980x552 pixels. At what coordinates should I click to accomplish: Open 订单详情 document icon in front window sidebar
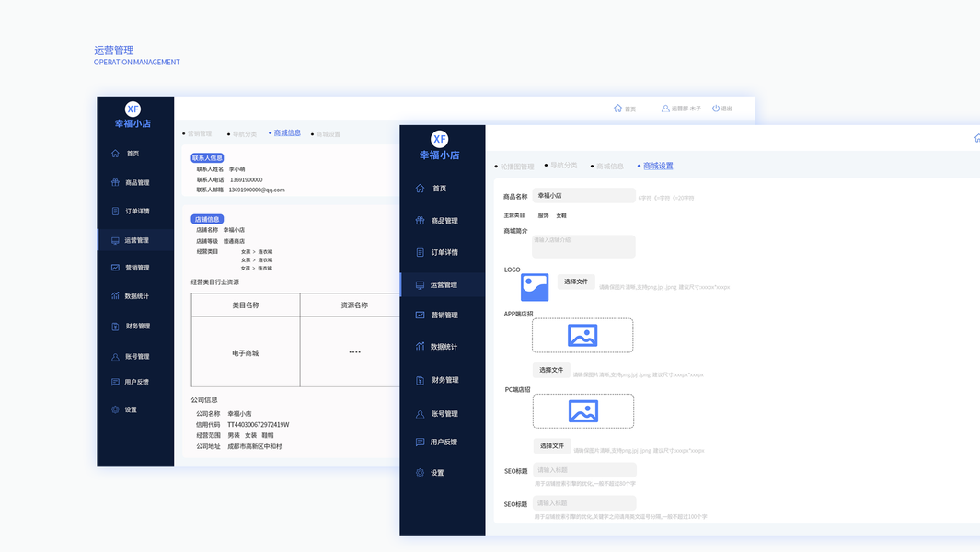420,253
